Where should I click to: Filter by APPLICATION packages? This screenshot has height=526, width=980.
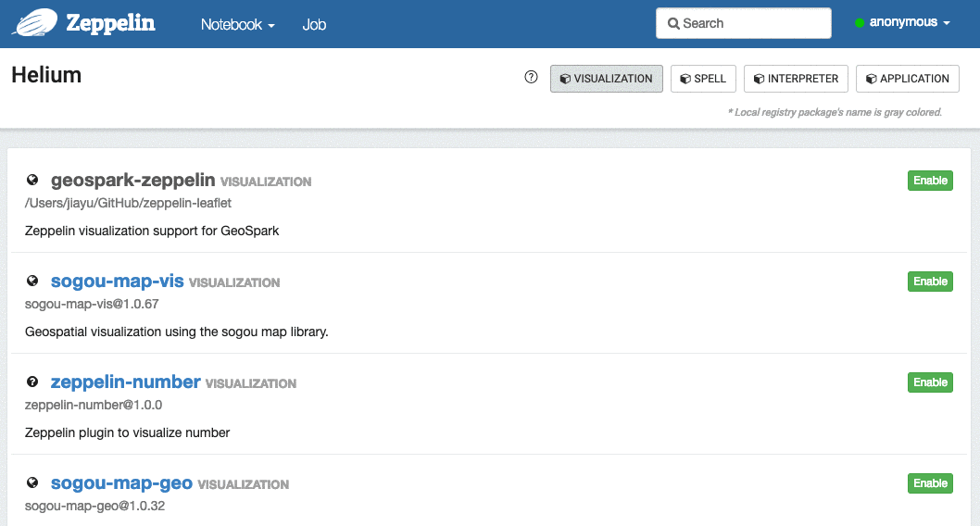[907, 79]
